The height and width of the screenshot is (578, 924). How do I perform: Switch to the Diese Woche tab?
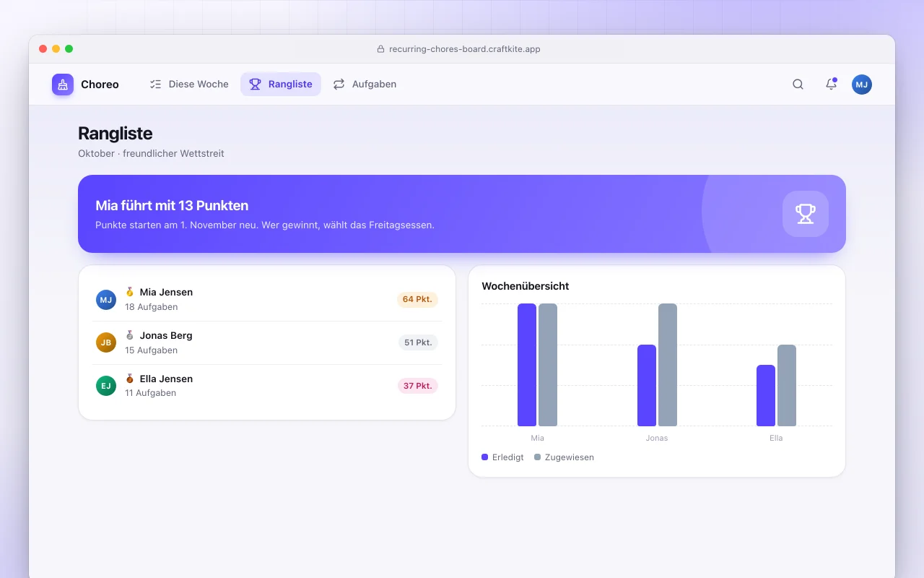(x=189, y=85)
